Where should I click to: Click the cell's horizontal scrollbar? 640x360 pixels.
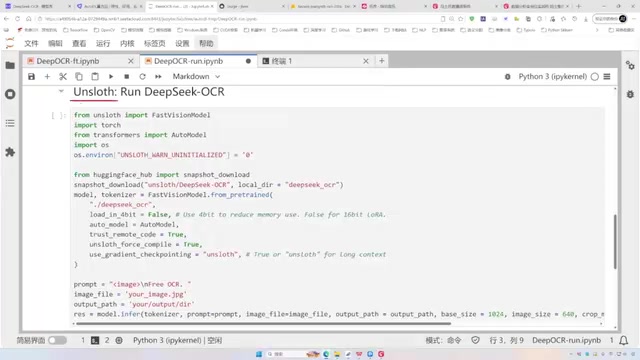tap(264, 324)
